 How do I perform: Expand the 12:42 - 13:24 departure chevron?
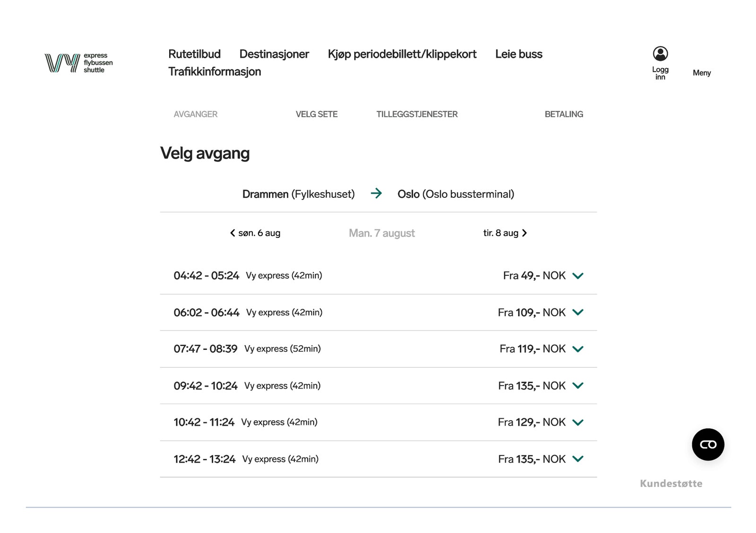click(577, 459)
